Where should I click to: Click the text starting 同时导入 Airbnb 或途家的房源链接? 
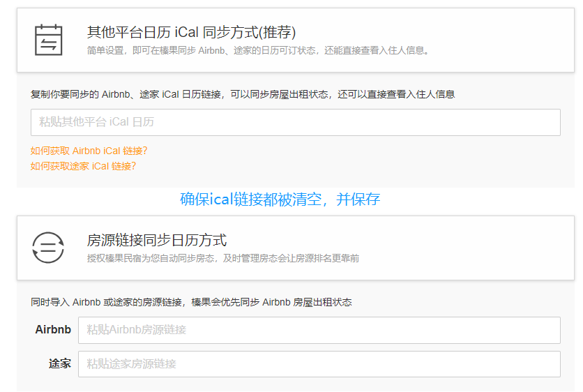point(191,302)
